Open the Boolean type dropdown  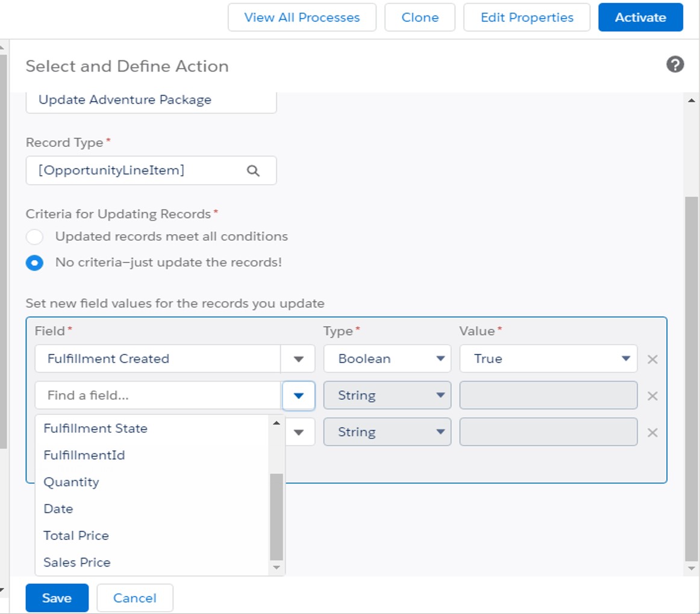(387, 359)
